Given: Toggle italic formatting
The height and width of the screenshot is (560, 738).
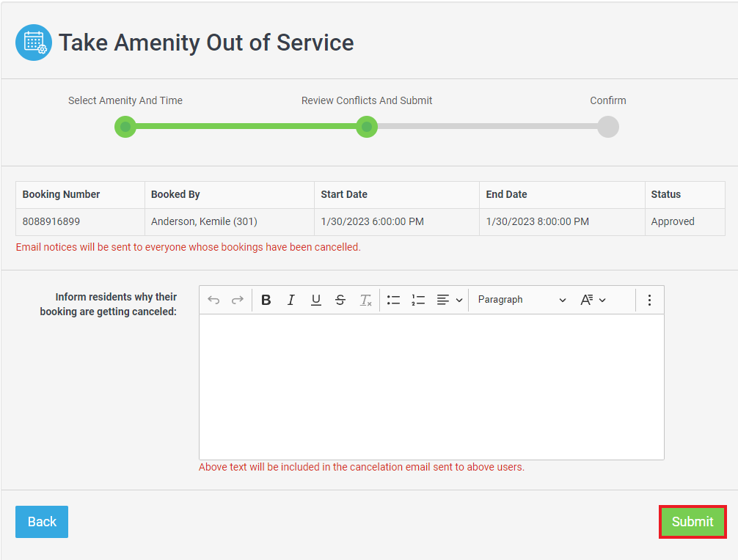Looking at the screenshot, I should point(291,300).
